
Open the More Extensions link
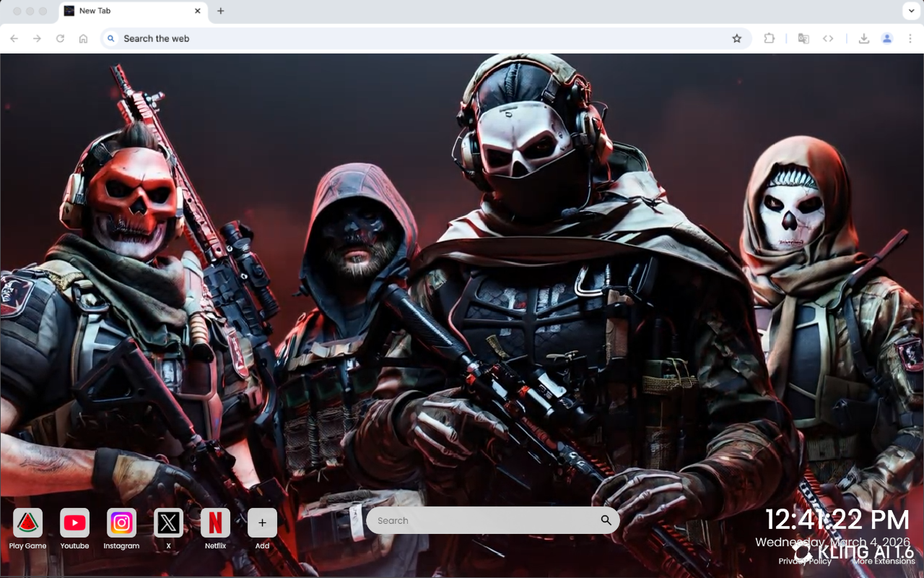click(x=884, y=561)
